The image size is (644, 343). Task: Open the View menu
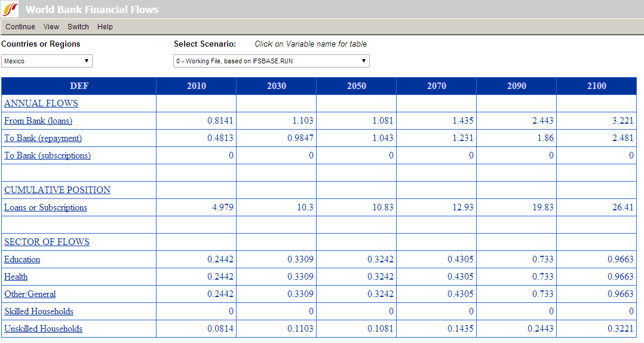[51, 27]
